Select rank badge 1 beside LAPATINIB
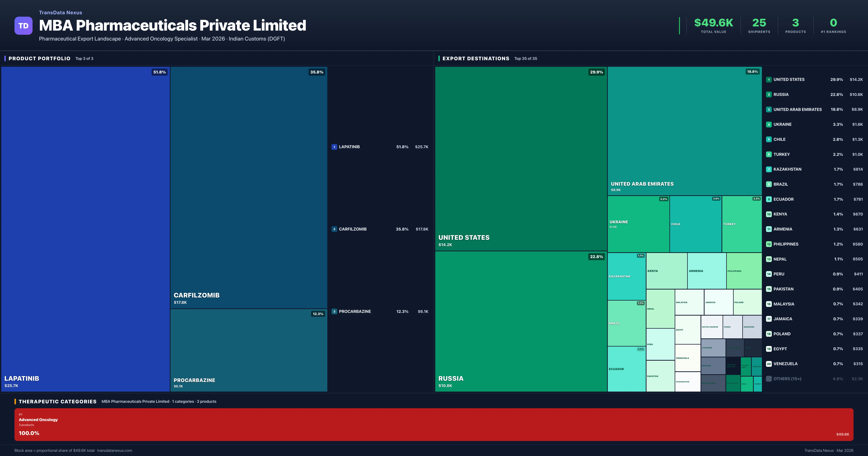The height and width of the screenshot is (456, 868). pos(334,147)
